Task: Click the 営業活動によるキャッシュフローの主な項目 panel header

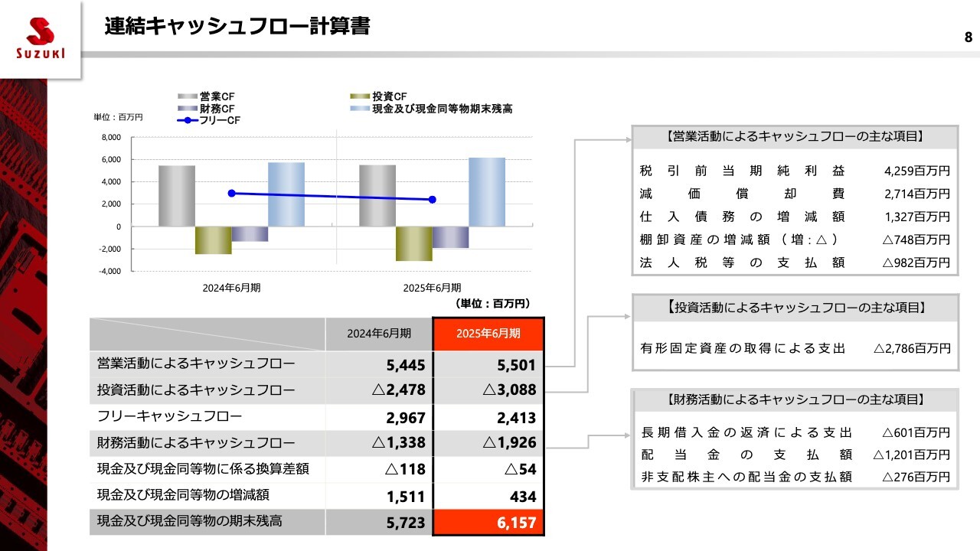Action: tap(794, 137)
